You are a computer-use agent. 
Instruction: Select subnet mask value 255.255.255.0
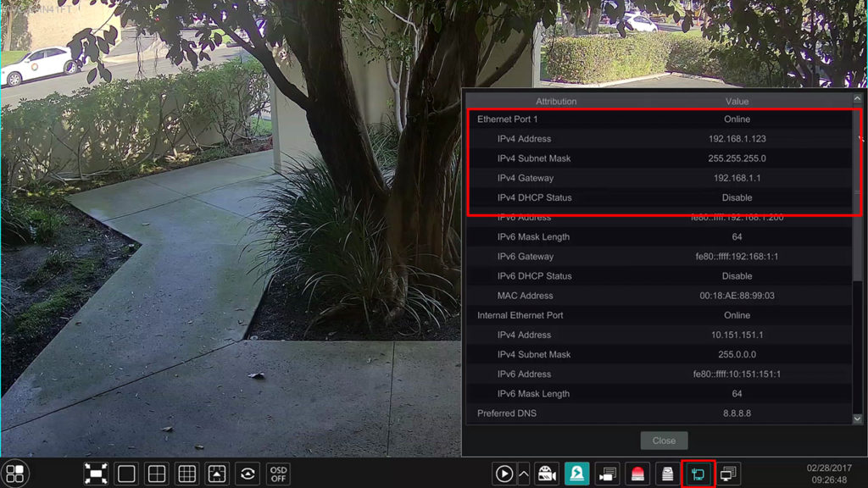click(737, 158)
